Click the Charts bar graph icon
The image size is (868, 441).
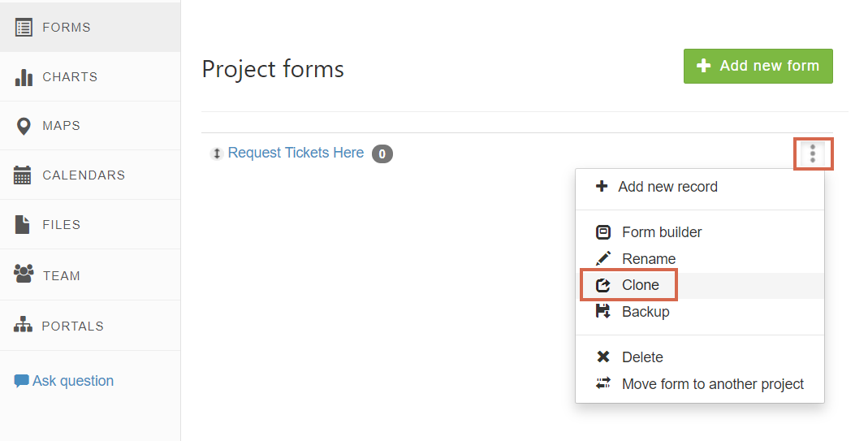pyautogui.click(x=24, y=77)
